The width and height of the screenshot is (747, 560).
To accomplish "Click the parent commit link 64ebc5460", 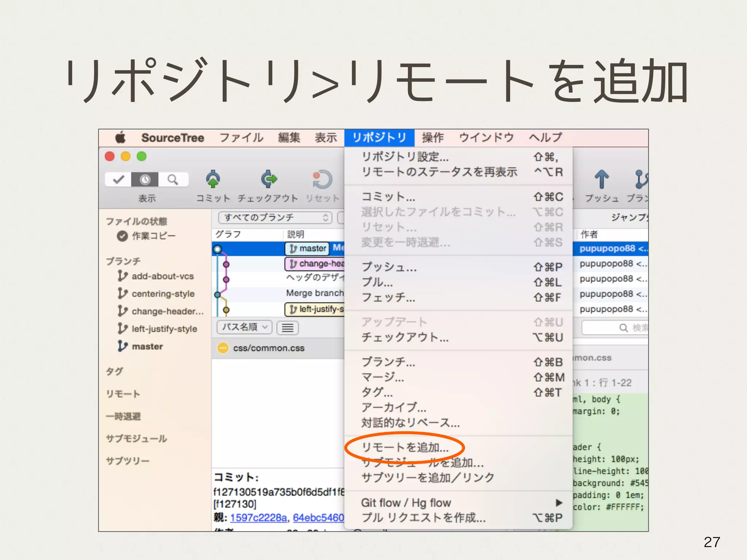I will 318,518.
